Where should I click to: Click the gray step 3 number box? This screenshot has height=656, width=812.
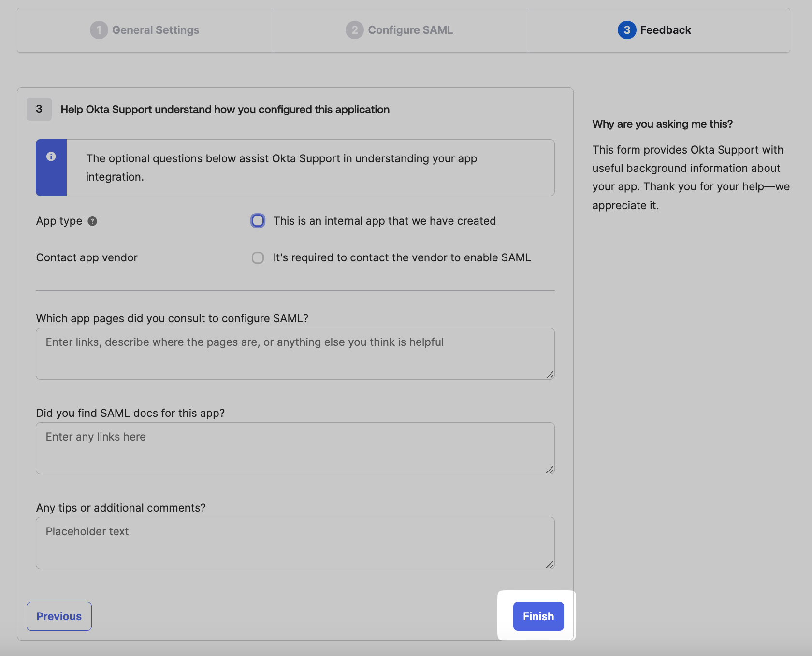[x=38, y=109]
